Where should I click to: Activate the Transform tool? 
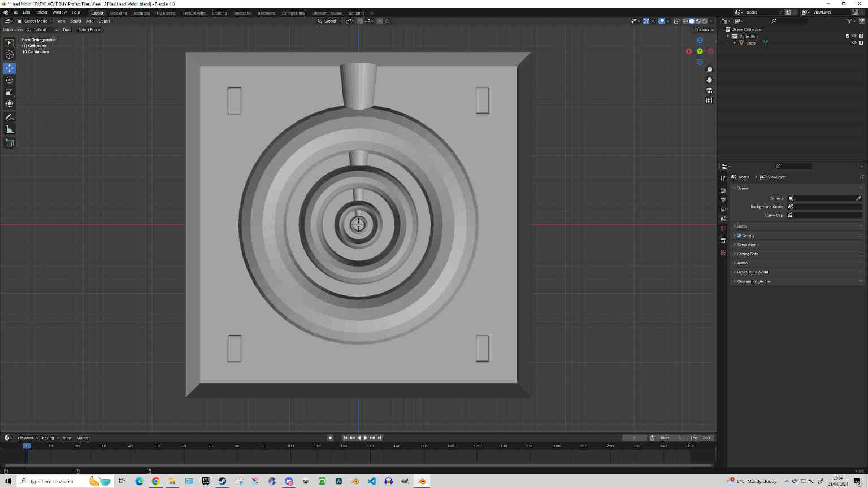pyautogui.click(x=10, y=103)
